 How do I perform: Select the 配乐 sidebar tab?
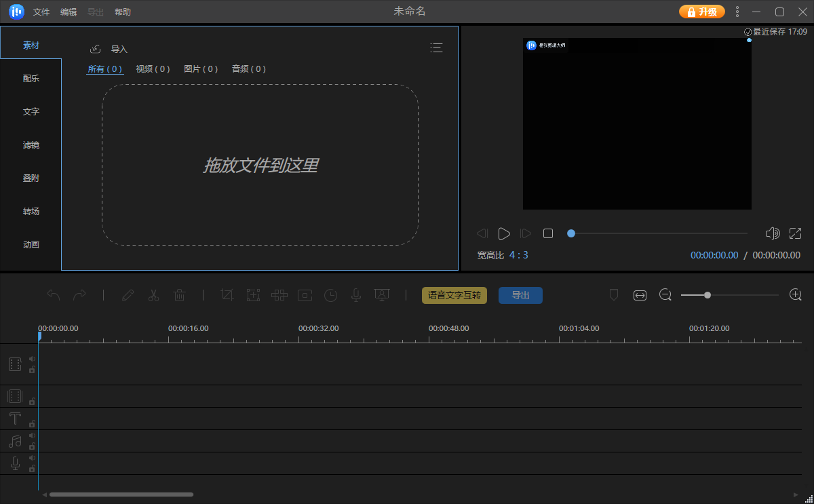pos(31,78)
